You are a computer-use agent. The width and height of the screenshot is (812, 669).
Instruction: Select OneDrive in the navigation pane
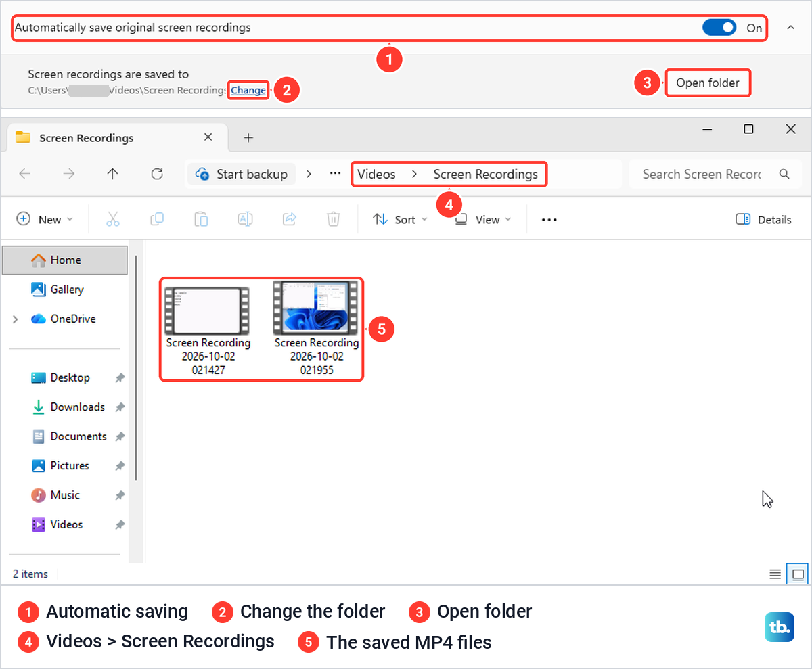64,319
